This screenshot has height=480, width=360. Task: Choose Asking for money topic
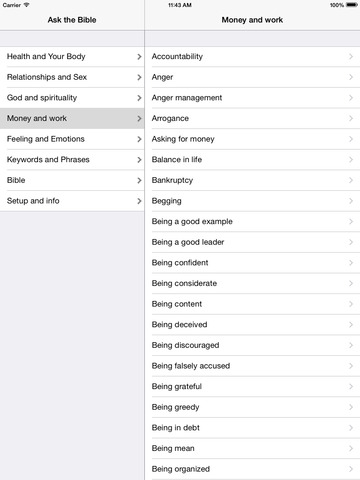tap(252, 139)
